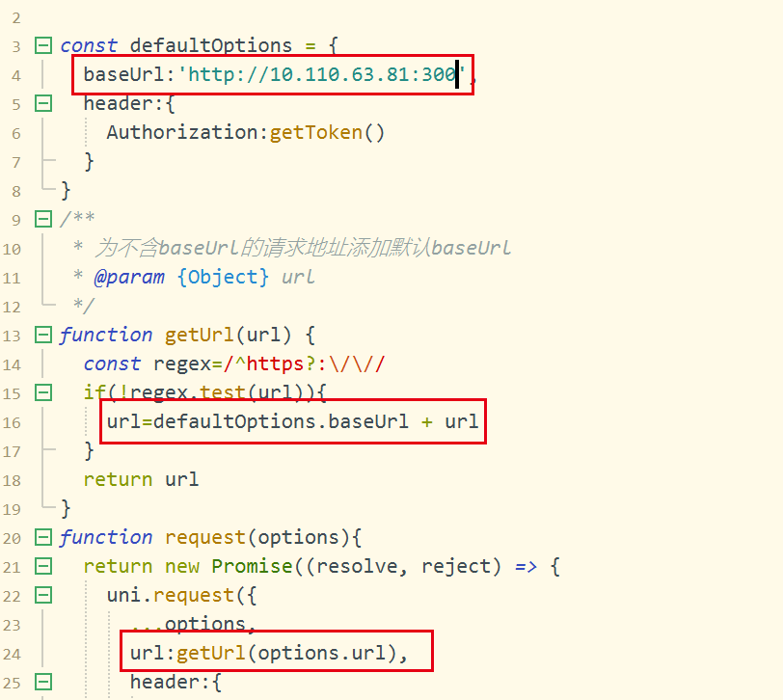This screenshot has width=783, height=700.
Task: Collapse the defaultOptions object on line 3
Action: (x=42, y=44)
